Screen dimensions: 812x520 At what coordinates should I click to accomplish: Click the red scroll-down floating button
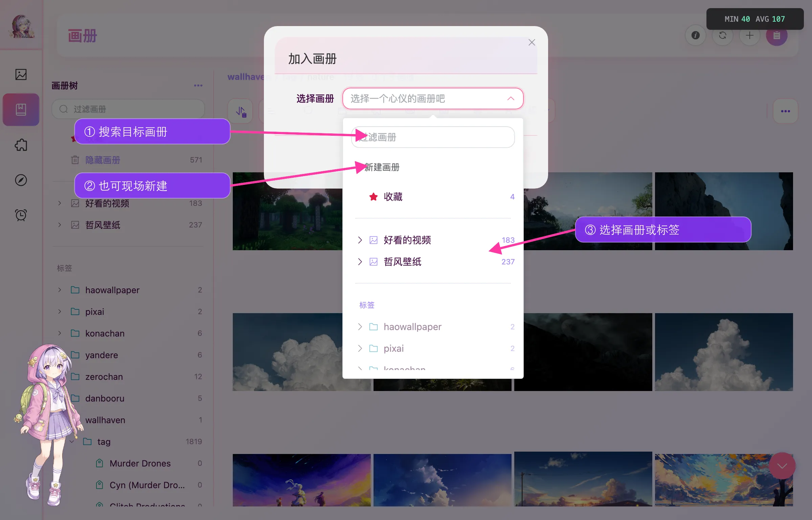click(x=782, y=466)
